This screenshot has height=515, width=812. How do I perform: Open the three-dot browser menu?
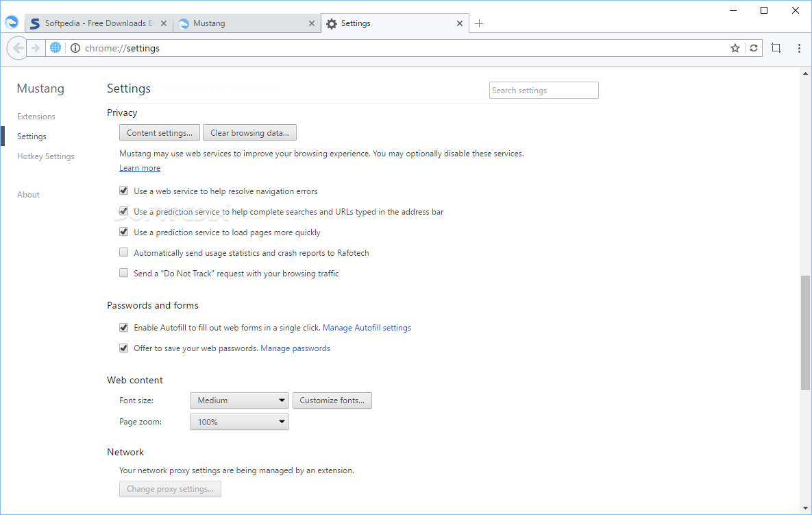(799, 48)
